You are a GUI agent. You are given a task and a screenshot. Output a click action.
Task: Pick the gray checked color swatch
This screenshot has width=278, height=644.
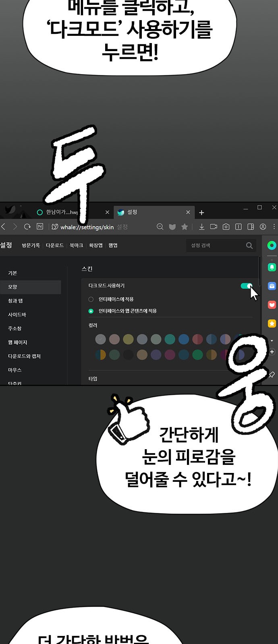(x=101, y=339)
